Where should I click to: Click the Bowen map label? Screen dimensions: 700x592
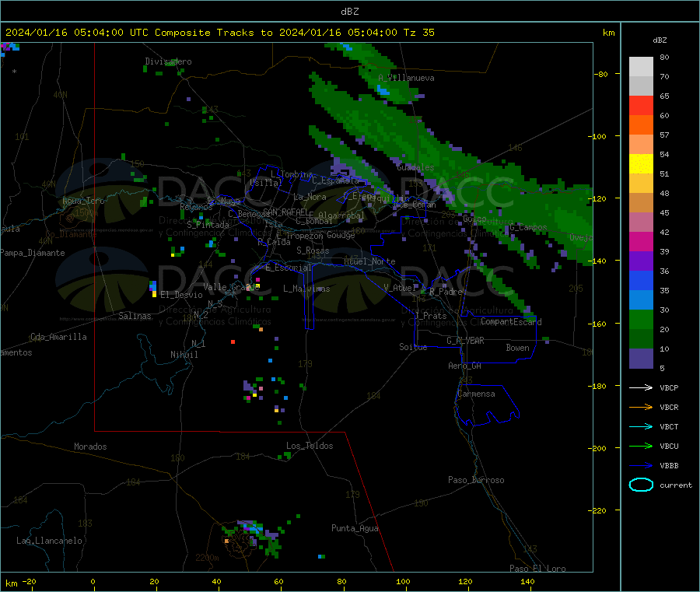click(x=517, y=347)
